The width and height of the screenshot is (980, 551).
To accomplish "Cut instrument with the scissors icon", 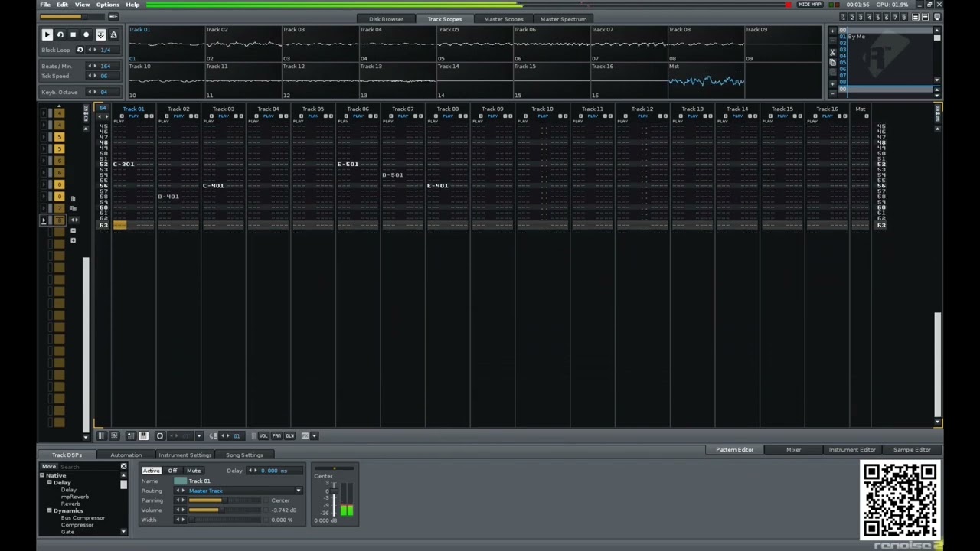I will point(833,52).
